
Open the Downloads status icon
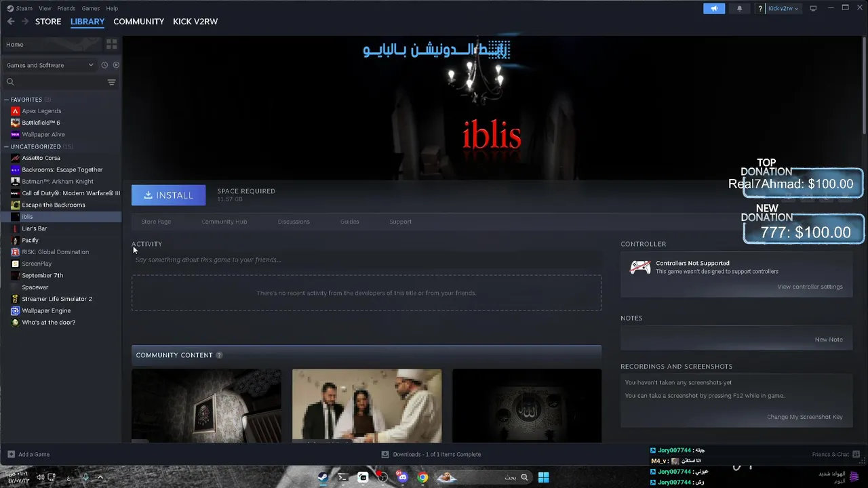tap(385, 454)
